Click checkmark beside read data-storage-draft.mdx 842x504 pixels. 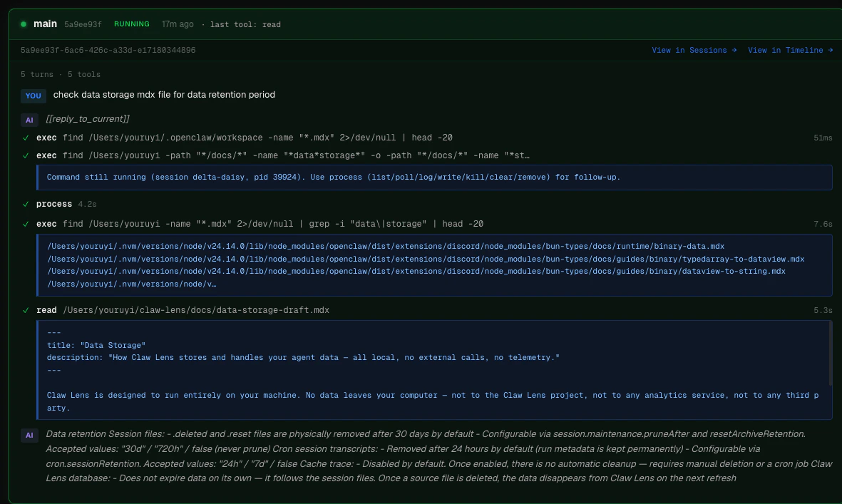coord(26,310)
